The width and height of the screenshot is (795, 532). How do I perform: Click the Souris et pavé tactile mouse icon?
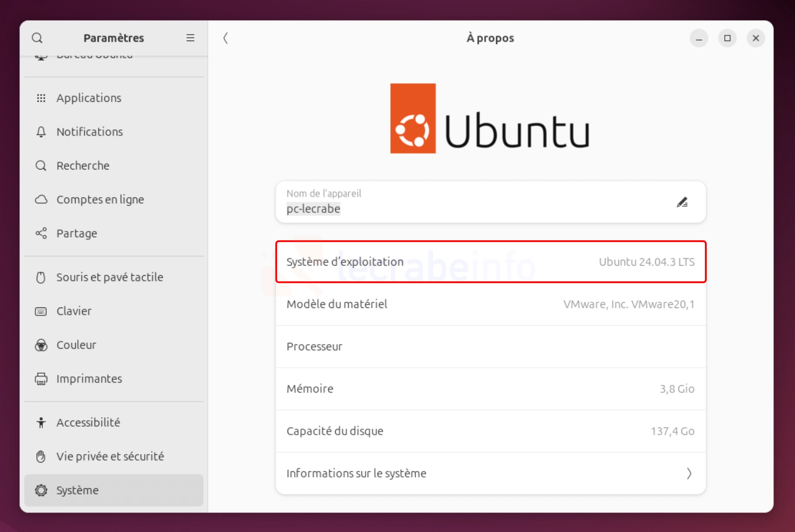pyautogui.click(x=41, y=277)
